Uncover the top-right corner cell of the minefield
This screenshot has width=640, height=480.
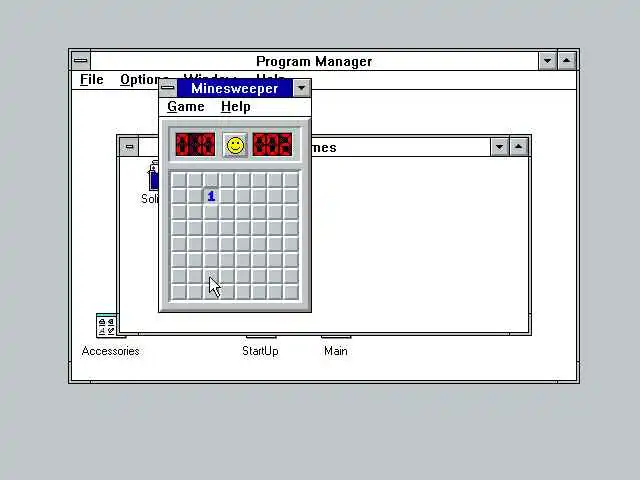coord(291,180)
